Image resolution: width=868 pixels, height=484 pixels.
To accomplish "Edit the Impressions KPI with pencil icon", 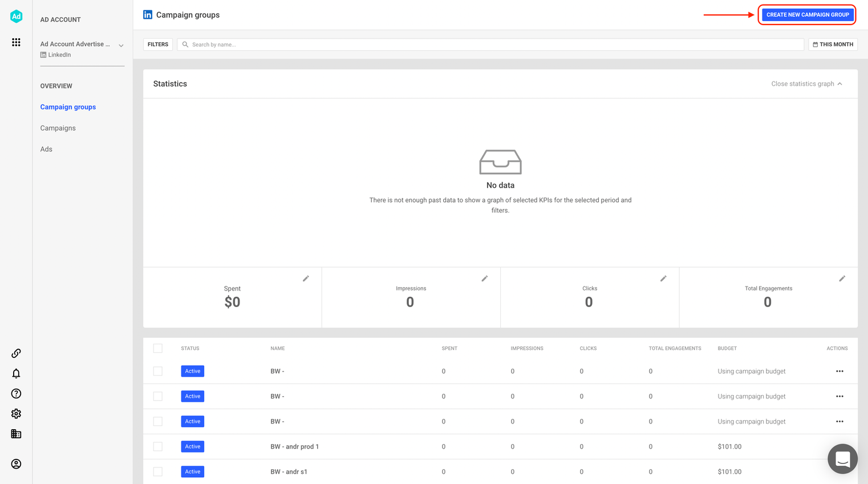I will [x=485, y=279].
